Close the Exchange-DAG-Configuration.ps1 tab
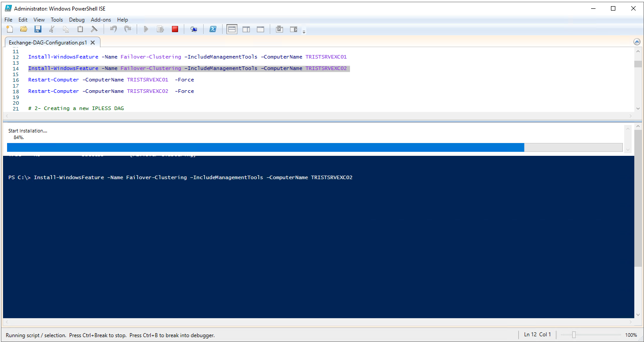Screen dimensions: 644x342 93,43
